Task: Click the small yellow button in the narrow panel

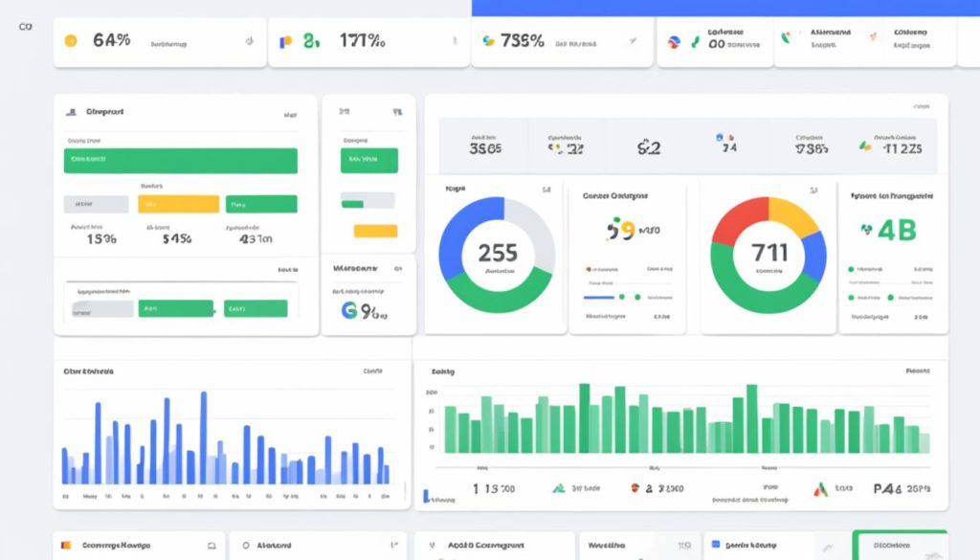Action: click(x=375, y=232)
